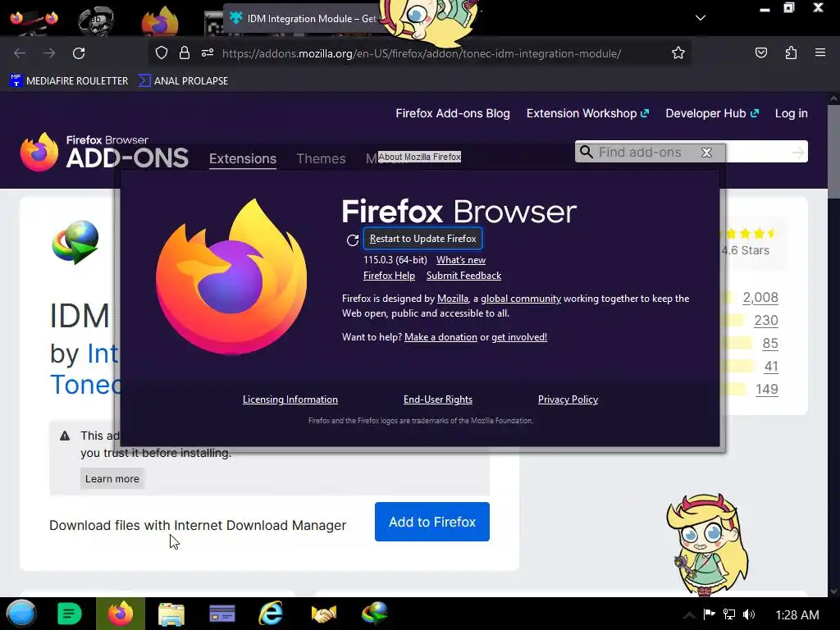The height and width of the screenshot is (630, 840).
Task: Click the Firefox Browser ADD-ONS logo
Action: coord(104,152)
